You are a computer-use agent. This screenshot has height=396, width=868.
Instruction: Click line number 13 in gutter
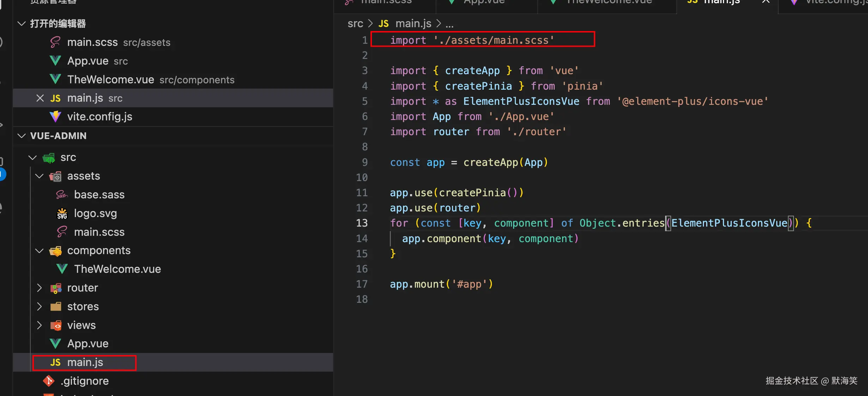click(362, 223)
